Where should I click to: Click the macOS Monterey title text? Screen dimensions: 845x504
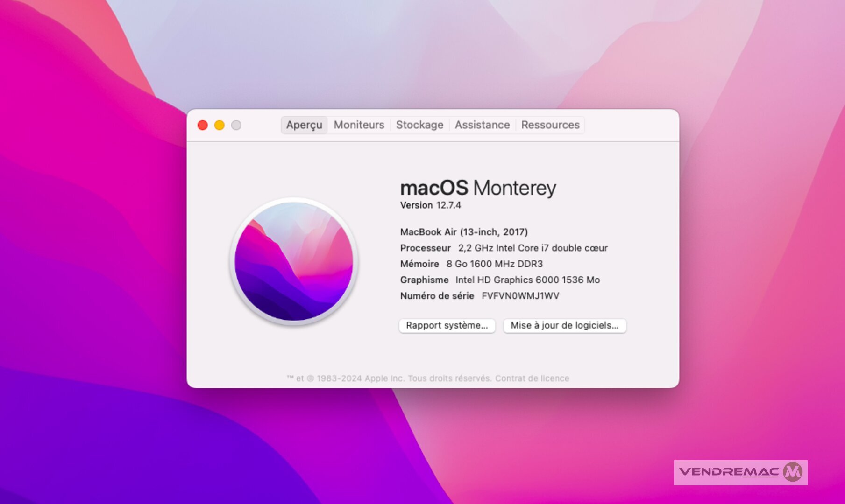coord(478,188)
